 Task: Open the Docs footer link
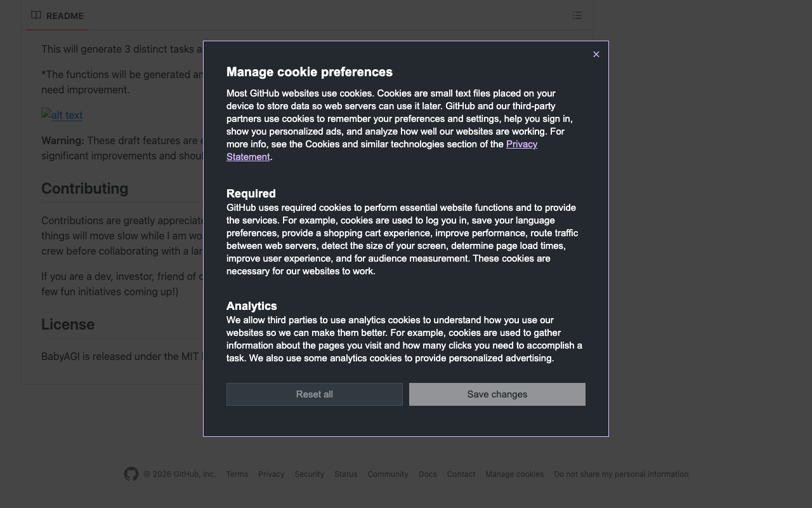tap(428, 474)
